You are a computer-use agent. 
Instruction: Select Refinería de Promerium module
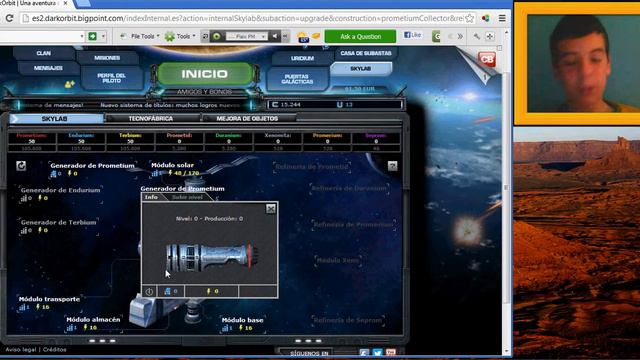[x=353, y=224]
